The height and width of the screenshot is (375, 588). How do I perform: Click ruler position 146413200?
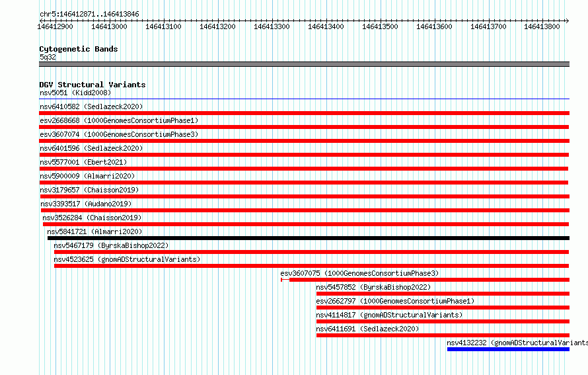click(217, 26)
